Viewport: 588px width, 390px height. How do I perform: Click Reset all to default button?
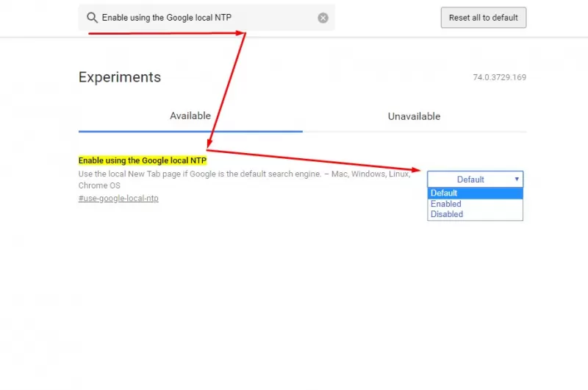(x=484, y=18)
